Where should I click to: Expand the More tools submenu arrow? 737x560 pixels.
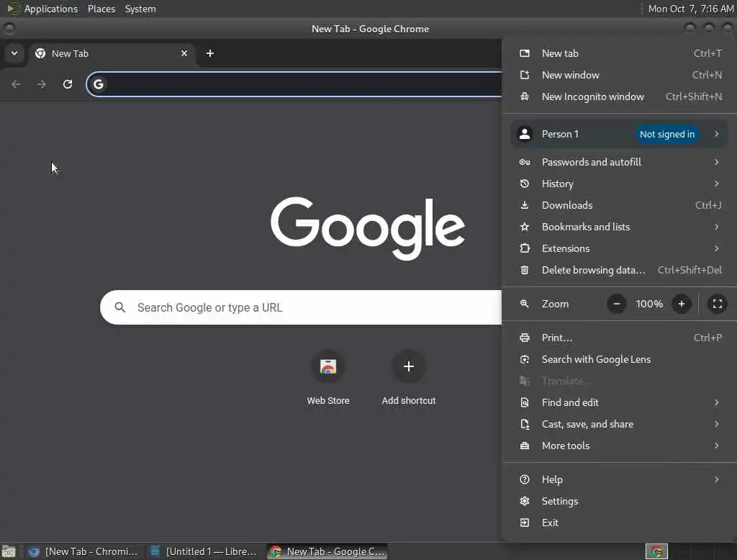pos(716,446)
